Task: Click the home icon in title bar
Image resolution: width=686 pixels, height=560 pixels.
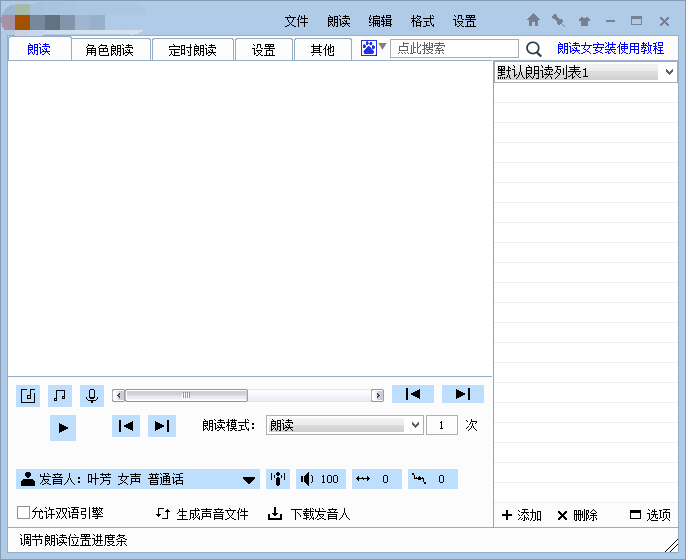Action: (x=533, y=20)
